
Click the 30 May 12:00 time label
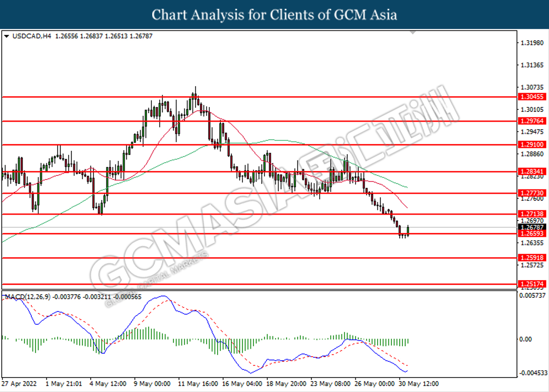419,384
